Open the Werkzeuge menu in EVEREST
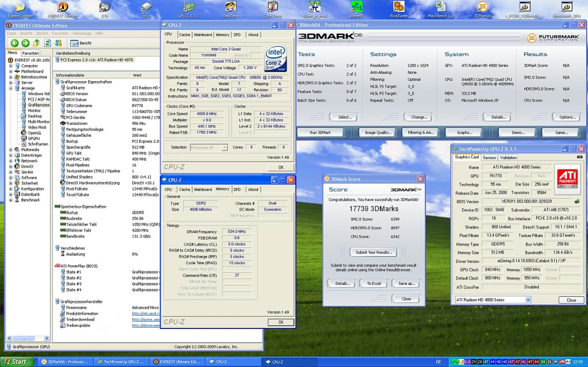This screenshot has height=367, width=588. (81, 34)
